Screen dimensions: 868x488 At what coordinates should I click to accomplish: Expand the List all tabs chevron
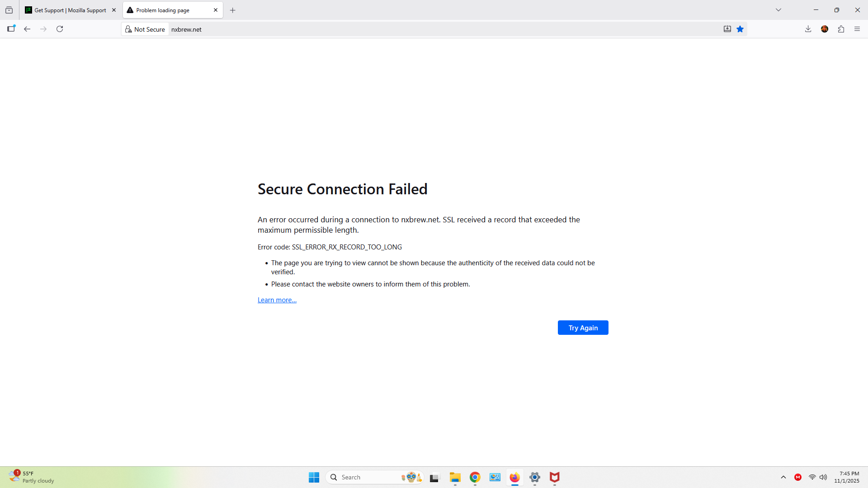click(x=778, y=10)
